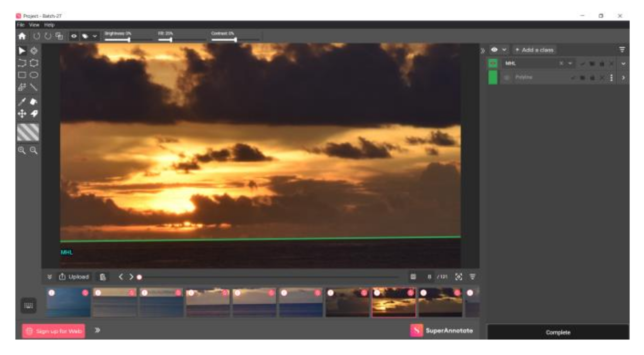Adjust the Brightness slider handle
Screen dimensions: 644x355
(x=129, y=40)
